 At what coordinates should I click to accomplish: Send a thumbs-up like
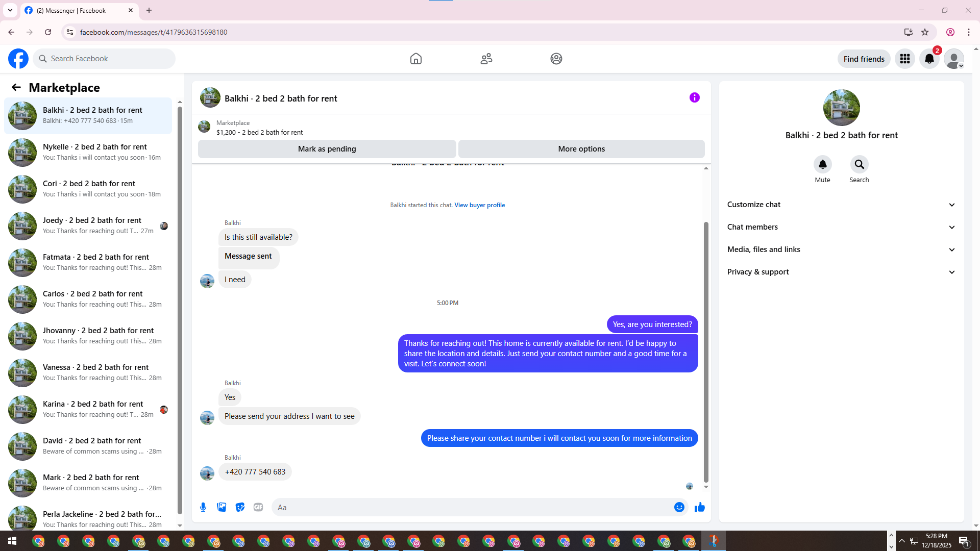tap(700, 507)
